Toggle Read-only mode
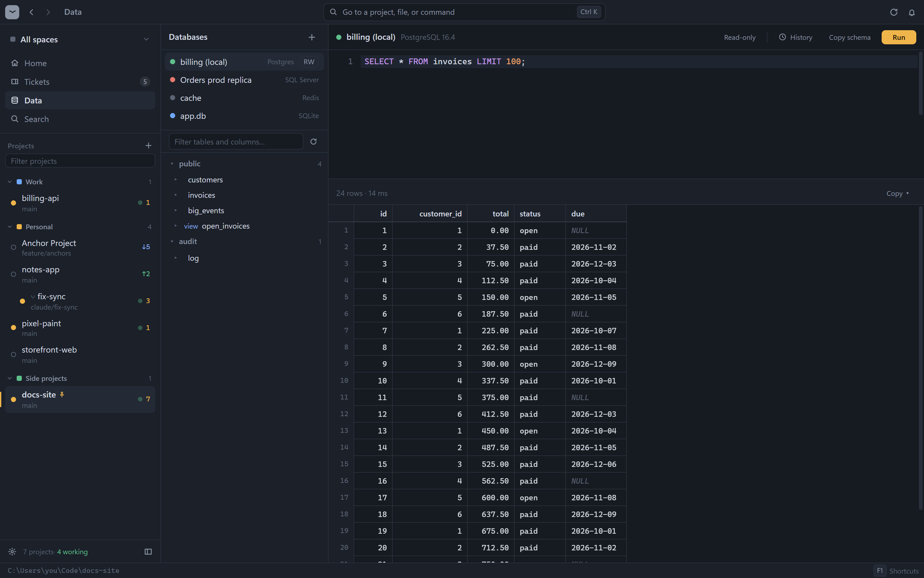 (x=740, y=37)
